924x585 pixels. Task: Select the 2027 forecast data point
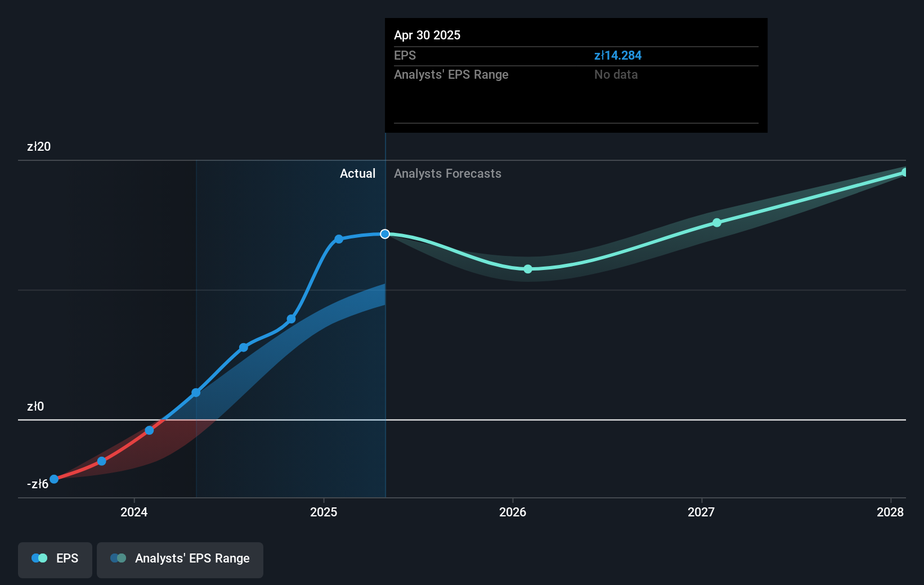[x=717, y=222]
